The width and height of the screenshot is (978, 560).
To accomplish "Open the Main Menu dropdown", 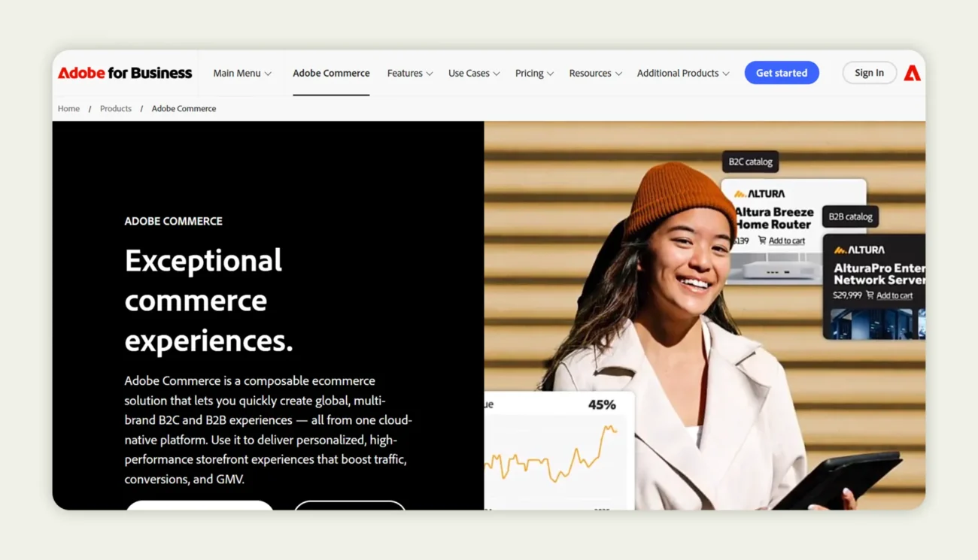I will click(241, 73).
